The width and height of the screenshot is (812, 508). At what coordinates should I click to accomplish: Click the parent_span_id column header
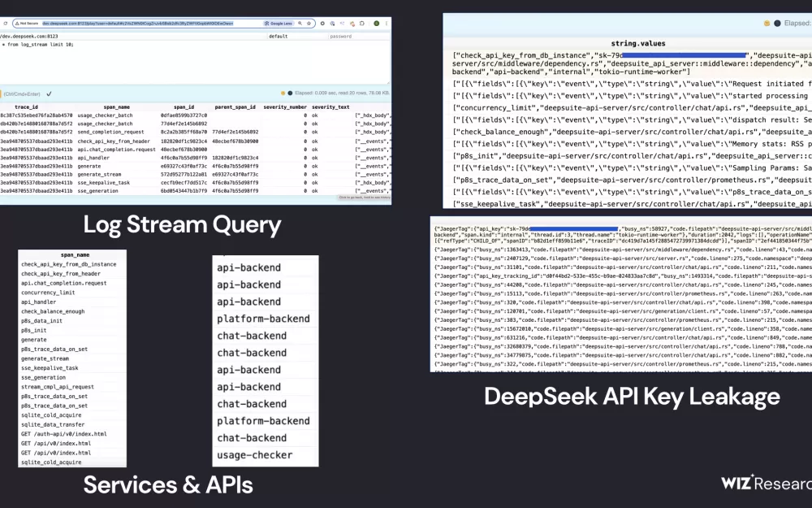click(x=235, y=106)
